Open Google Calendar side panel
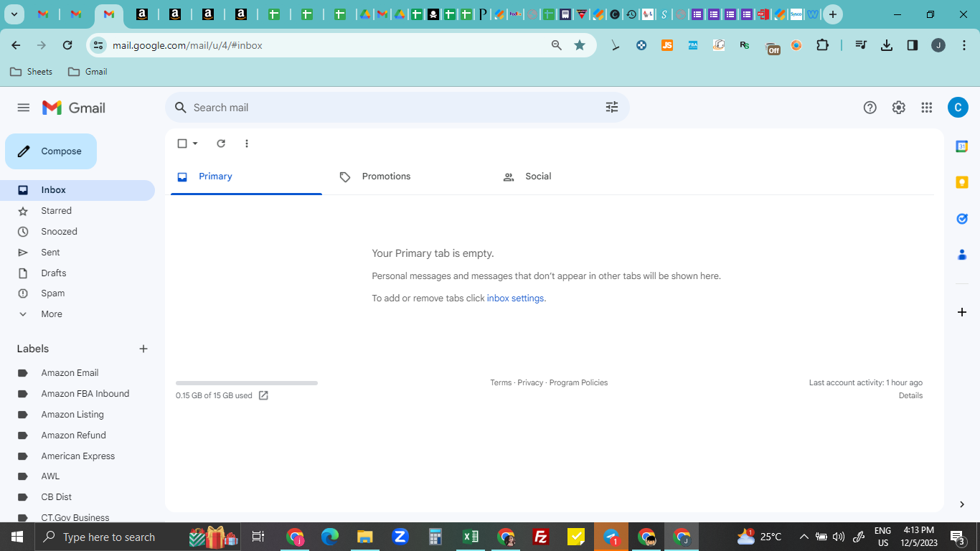This screenshot has width=980, height=551. pos(962,146)
